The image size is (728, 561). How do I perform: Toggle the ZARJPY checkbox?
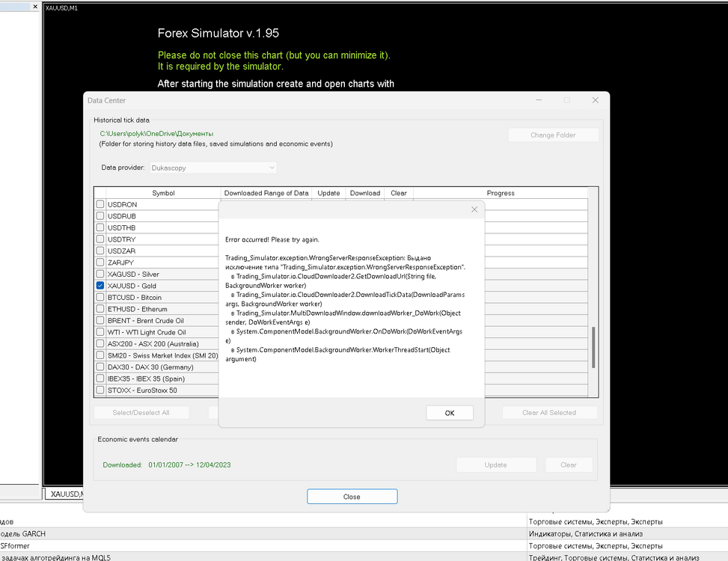coord(100,262)
